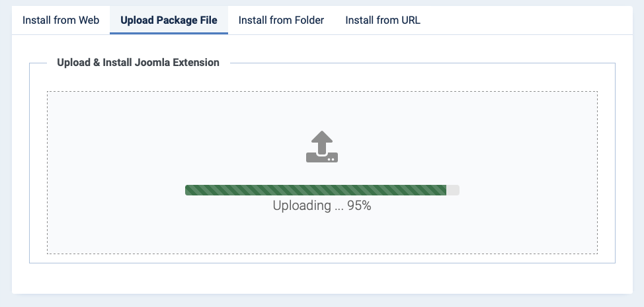
Task: Open the Install from Folder tab
Action: coord(282,20)
